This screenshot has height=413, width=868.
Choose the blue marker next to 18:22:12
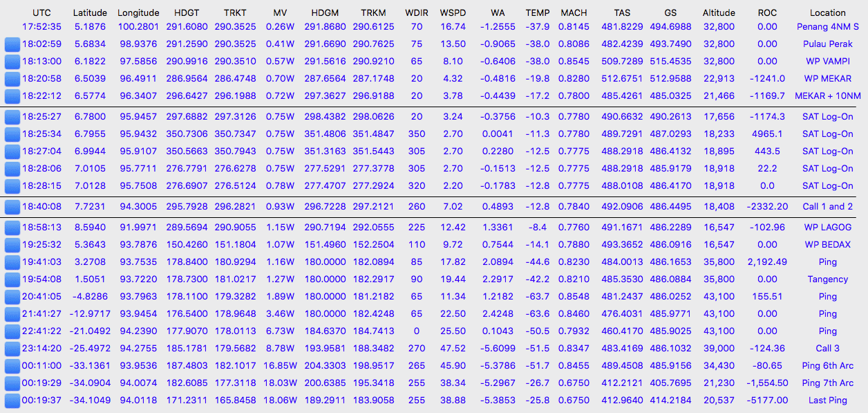tap(12, 97)
